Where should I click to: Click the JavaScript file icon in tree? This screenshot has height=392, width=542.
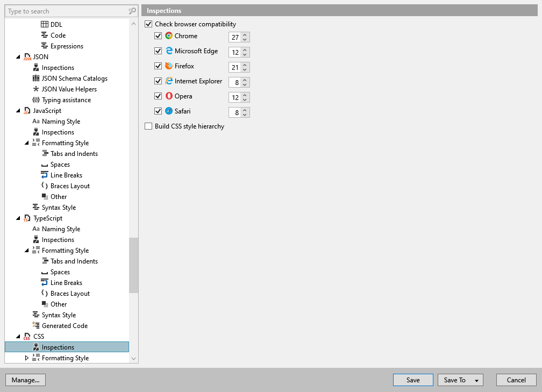coord(27,111)
